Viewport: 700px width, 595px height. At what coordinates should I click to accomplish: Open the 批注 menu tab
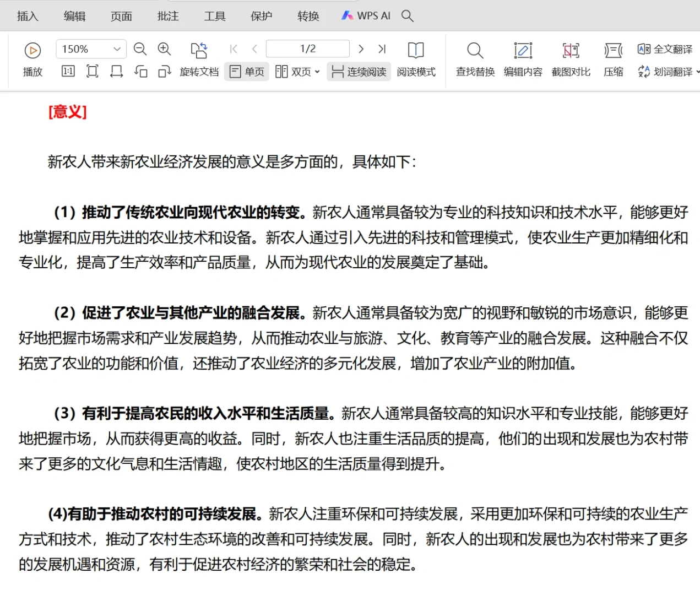[x=168, y=16]
